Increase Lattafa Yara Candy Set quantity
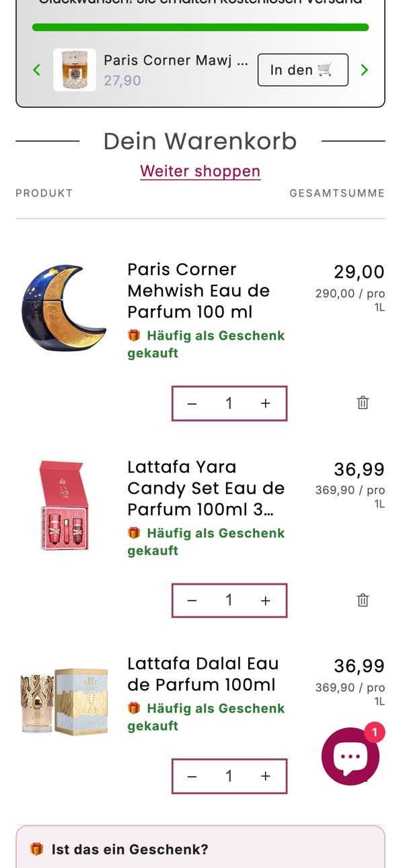Viewport: 401px width, 868px height. tap(266, 601)
